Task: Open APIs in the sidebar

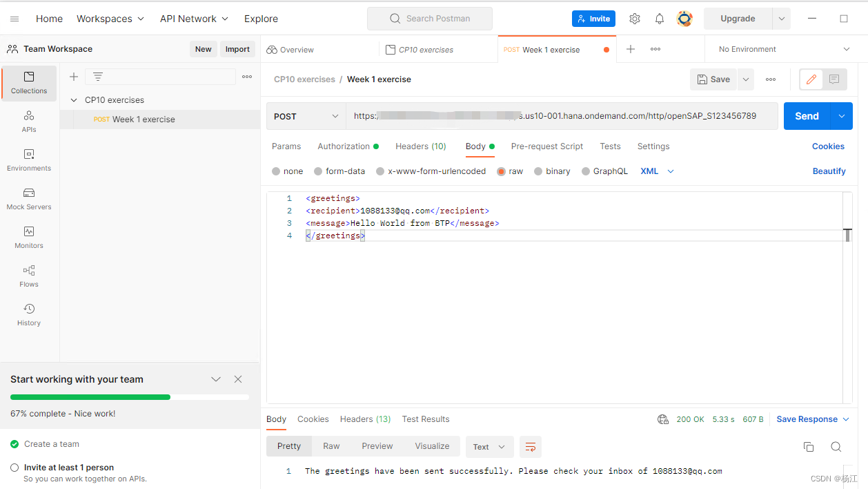Action: [29, 122]
